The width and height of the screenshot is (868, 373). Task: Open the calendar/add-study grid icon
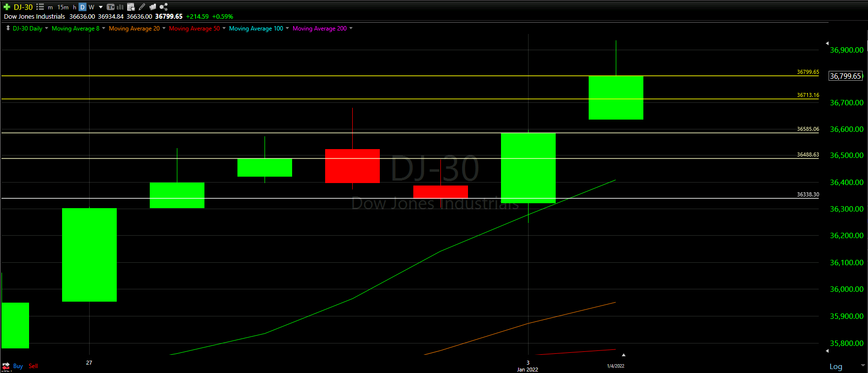click(x=131, y=7)
